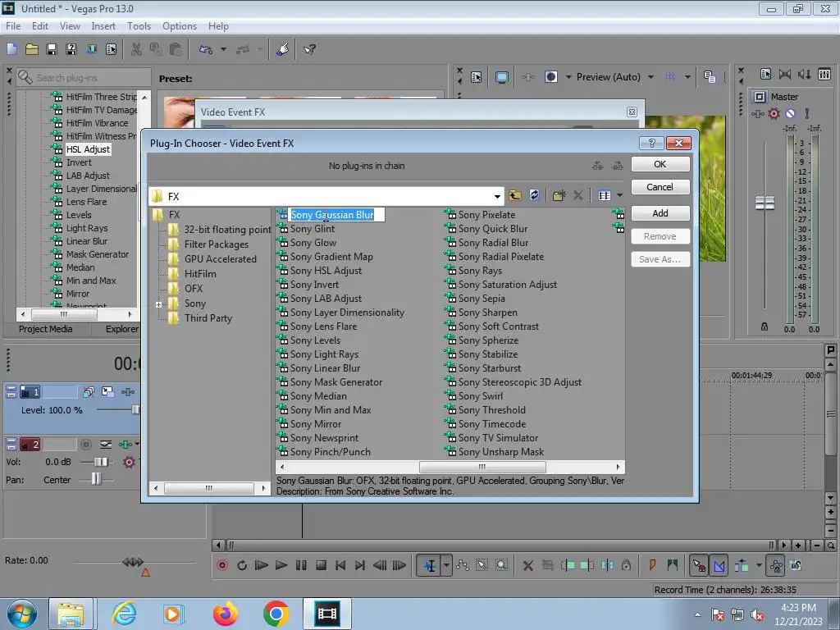This screenshot has width=840, height=630.
Task: Click the Stop button
Action: point(321,565)
